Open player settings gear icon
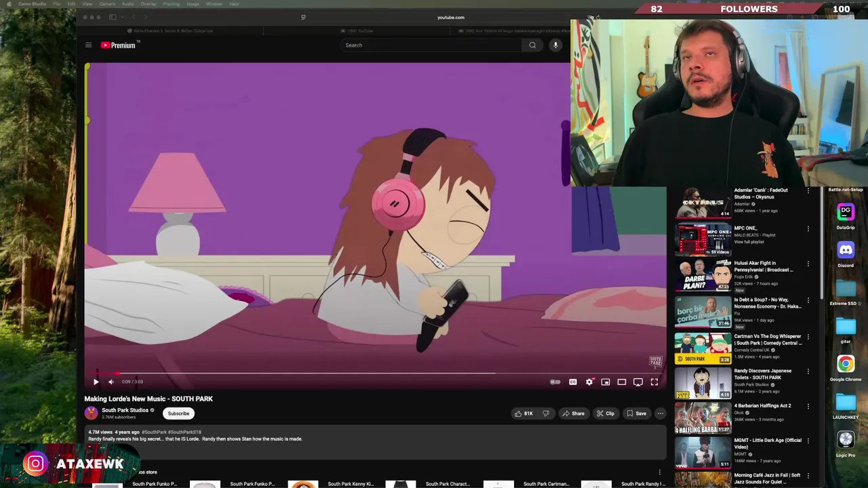Viewport: 868px width, 488px height. point(589,382)
